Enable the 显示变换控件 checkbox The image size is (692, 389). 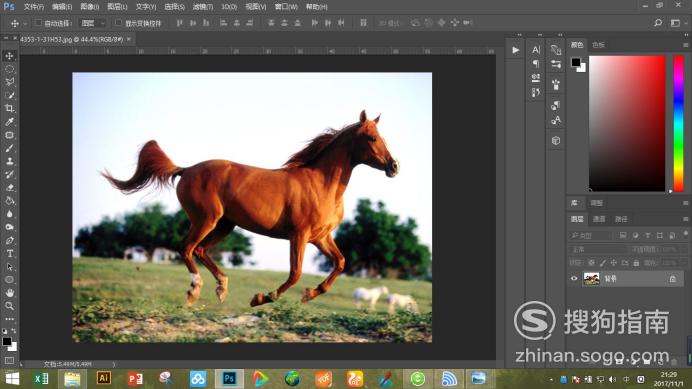click(x=118, y=23)
